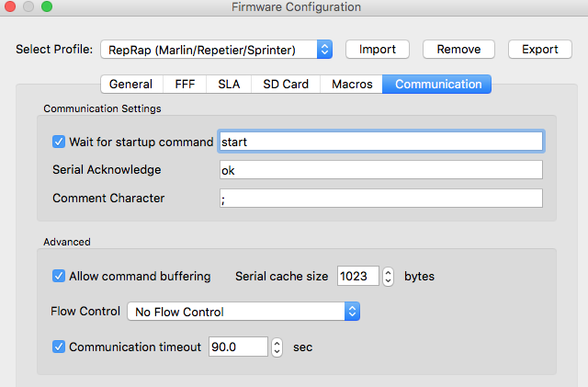
Task: Toggle Allow command buffering checkbox
Action: (59, 276)
